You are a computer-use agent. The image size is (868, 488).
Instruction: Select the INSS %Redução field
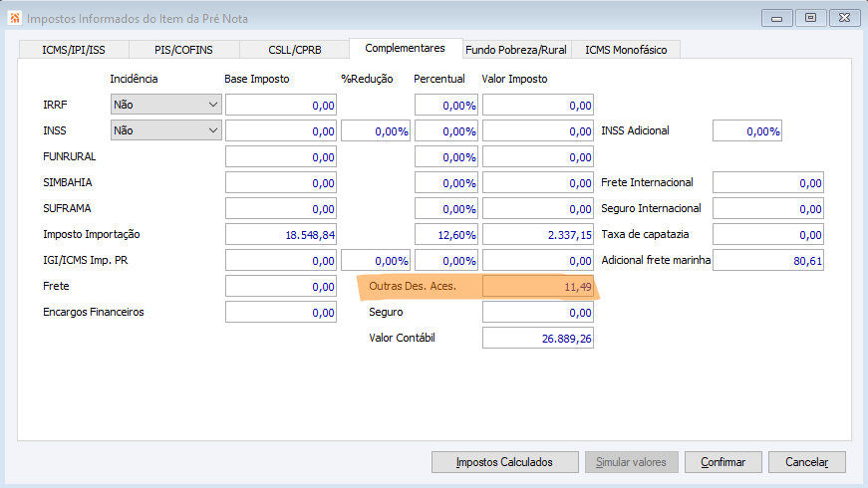[x=376, y=131]
